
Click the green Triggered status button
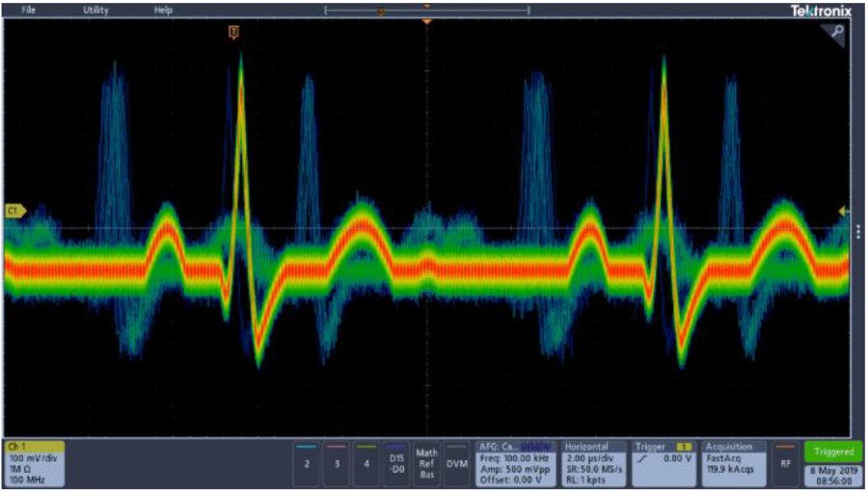click(833, 452)
